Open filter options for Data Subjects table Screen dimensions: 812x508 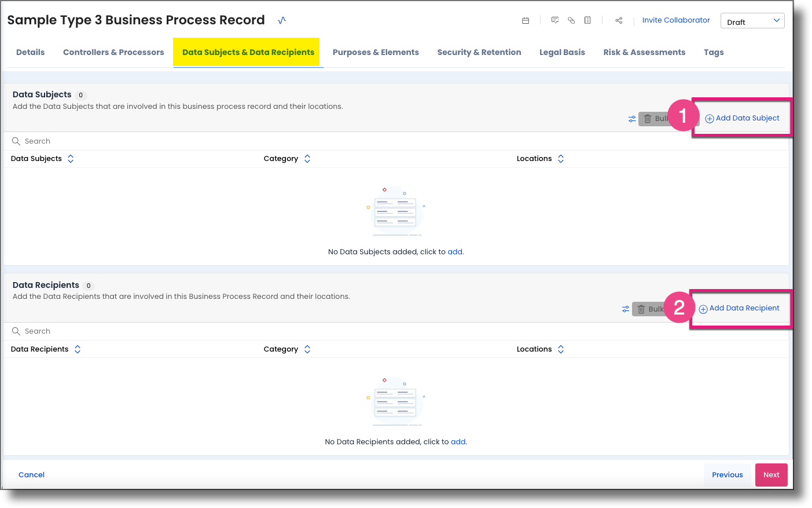631,119
